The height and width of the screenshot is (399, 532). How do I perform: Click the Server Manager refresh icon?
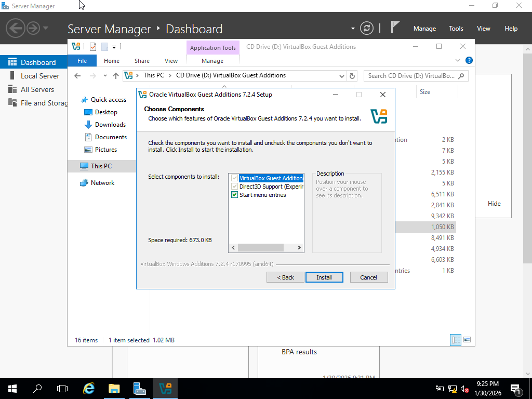(366, 28)
